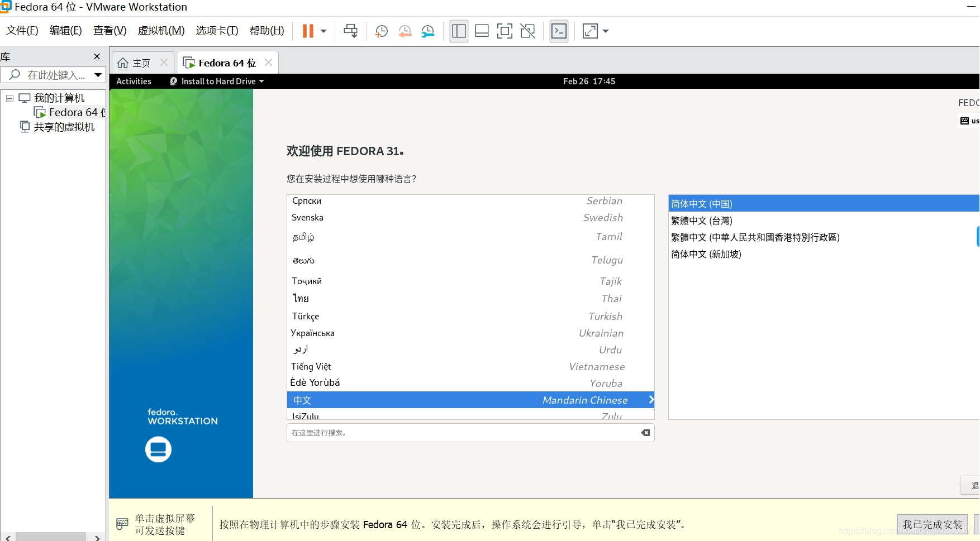The width and height of the screenshot is (980, 541).
Task: Select Svenska language row
Action: point(470,218)
